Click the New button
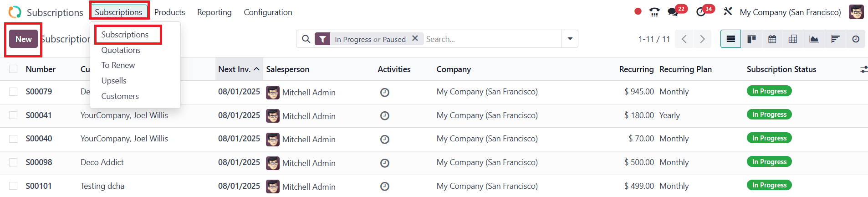The image size is (868, 197). pos(24,39)
